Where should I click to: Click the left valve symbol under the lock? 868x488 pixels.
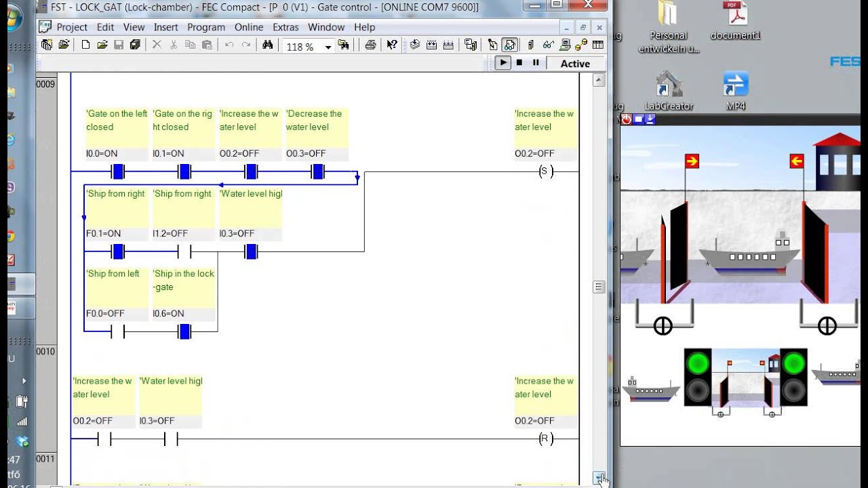point(663,326)
